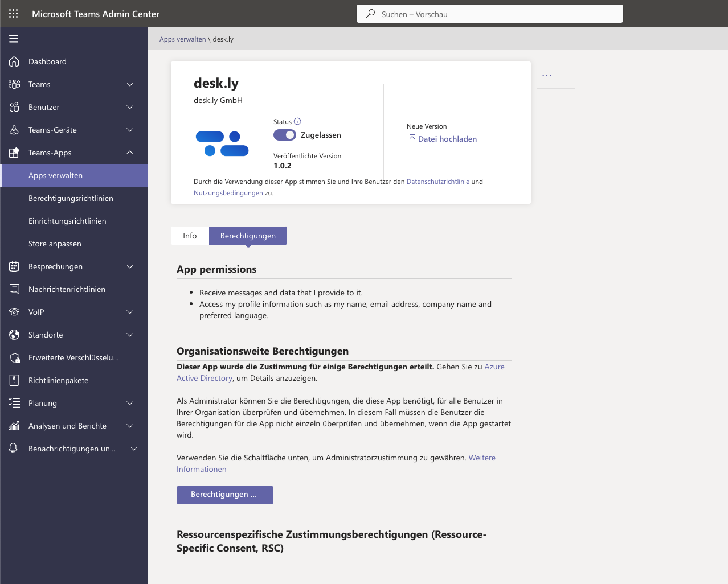The width and height of the screenshot is (728, 584).
Task: Click the Richtlinienpakete package icon
Action: tap(14, 380)
